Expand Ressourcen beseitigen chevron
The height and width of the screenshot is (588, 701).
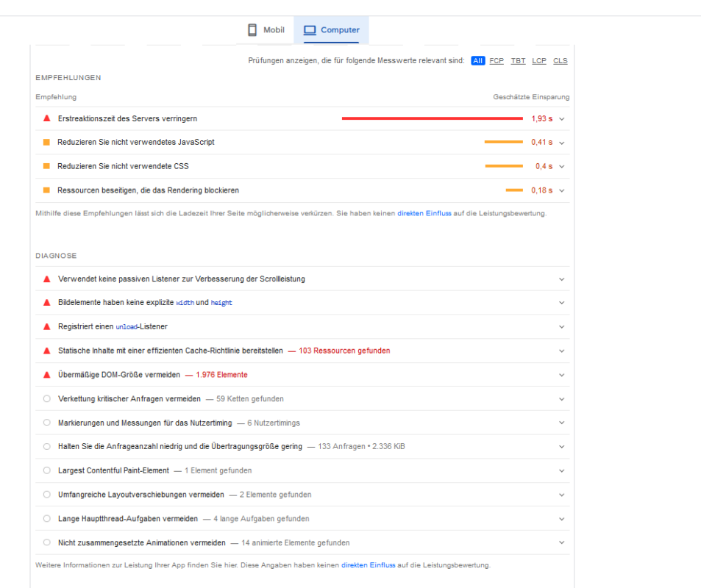point(562,191)
